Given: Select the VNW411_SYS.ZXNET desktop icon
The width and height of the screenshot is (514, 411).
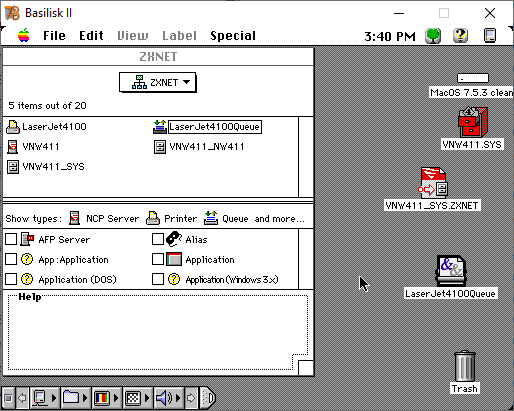Looking at the screenshot, I should point(433,183).
